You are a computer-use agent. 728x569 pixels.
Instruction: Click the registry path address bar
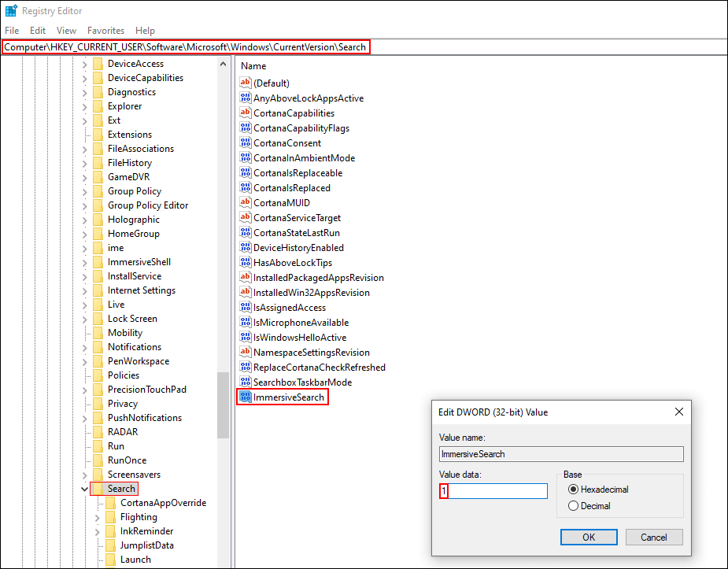click(x=364, y=47)
